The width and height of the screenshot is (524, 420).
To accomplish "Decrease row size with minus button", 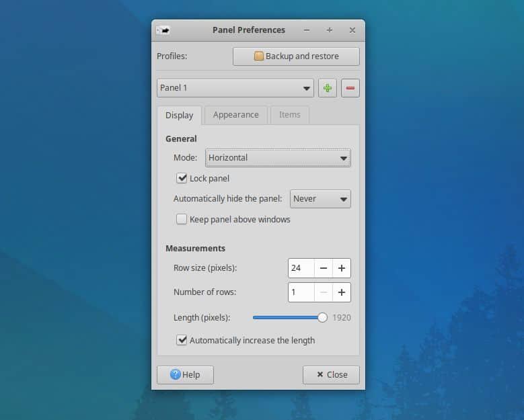I will point(324,268).
